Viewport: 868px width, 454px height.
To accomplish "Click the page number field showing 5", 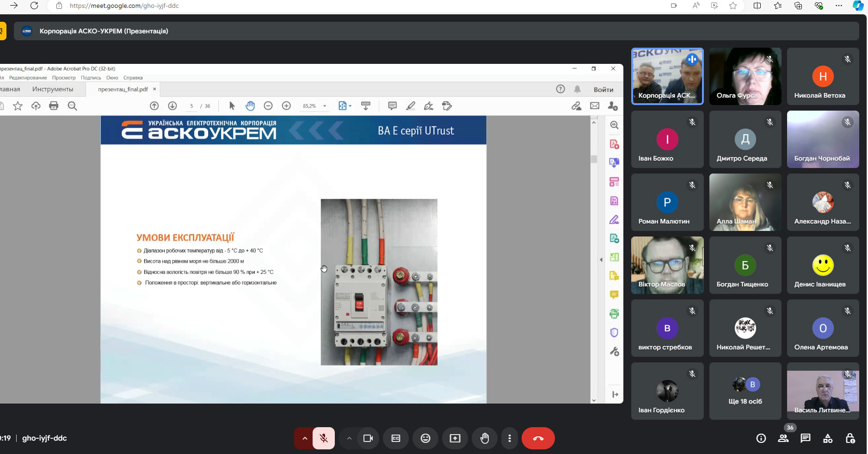I will 191,106.
